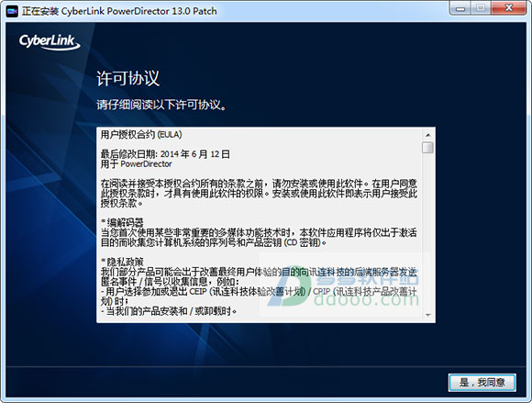Click the 许可协议 page heading
Viewport: 532px width, 403px height.
tap(127, 78)
